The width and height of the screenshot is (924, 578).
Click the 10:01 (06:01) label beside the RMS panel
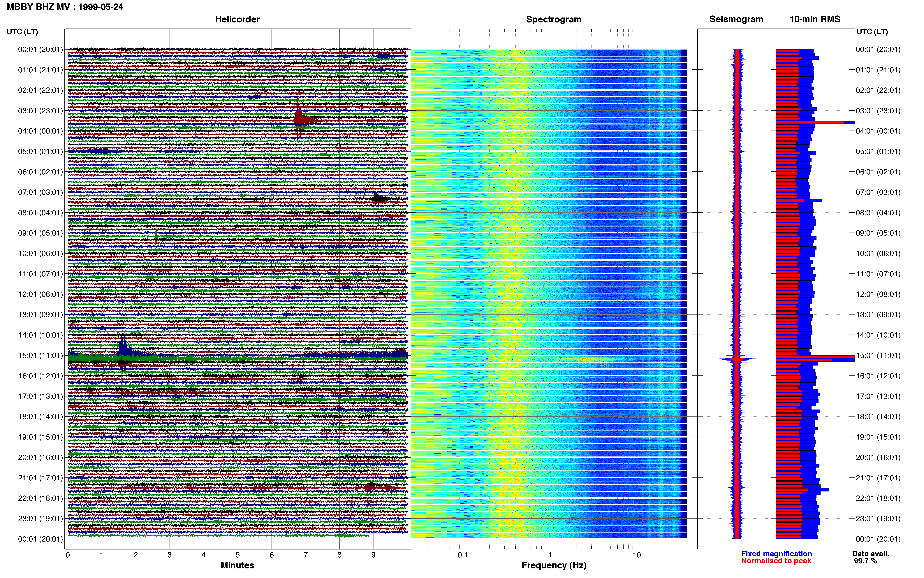(878, 253)
